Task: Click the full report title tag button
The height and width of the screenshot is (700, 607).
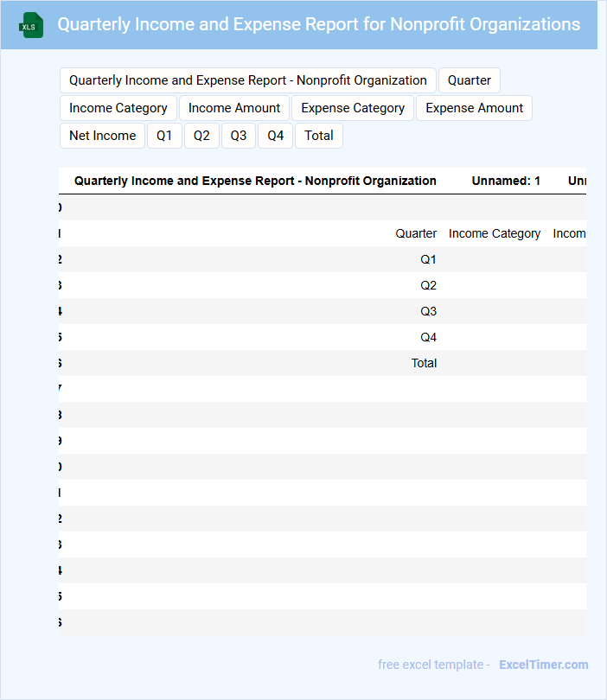Action: click(x=247, y=80)
